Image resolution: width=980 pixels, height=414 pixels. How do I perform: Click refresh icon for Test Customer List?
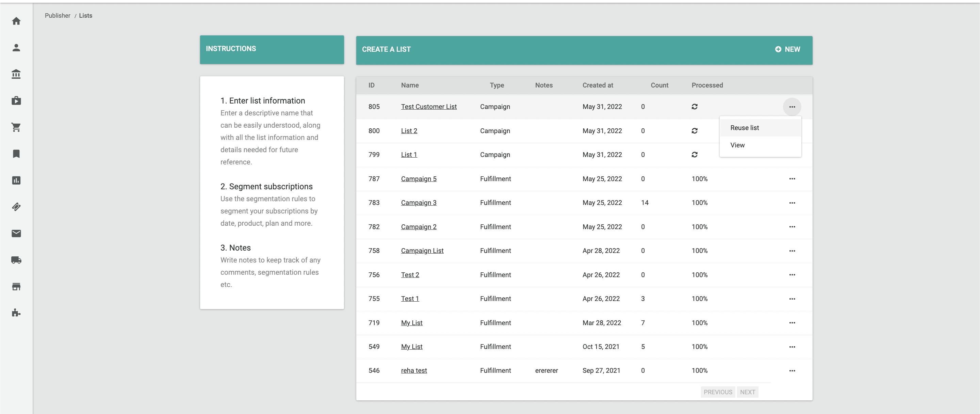694,107
